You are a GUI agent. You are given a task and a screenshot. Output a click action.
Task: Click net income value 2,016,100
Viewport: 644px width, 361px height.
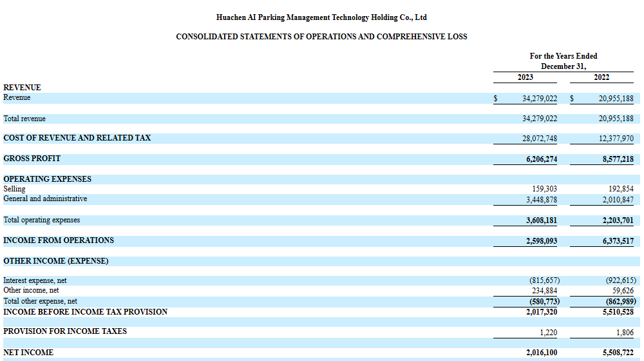[542, 353]
